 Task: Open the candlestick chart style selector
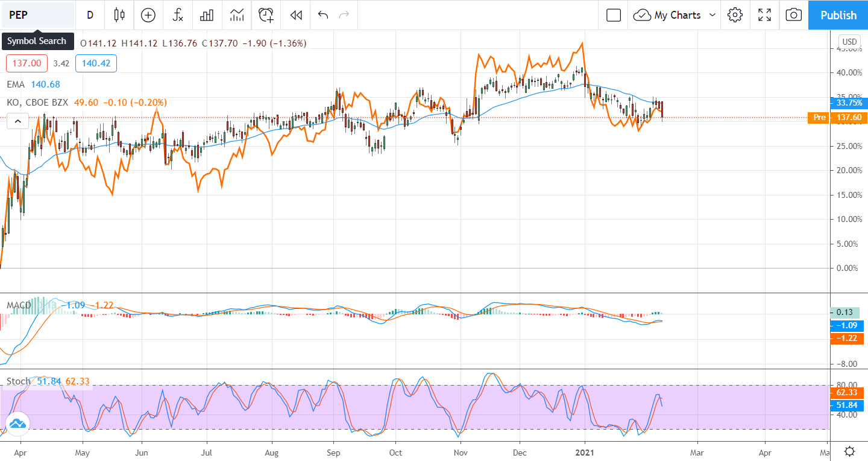pyautogui.click(x=119, y=15)
